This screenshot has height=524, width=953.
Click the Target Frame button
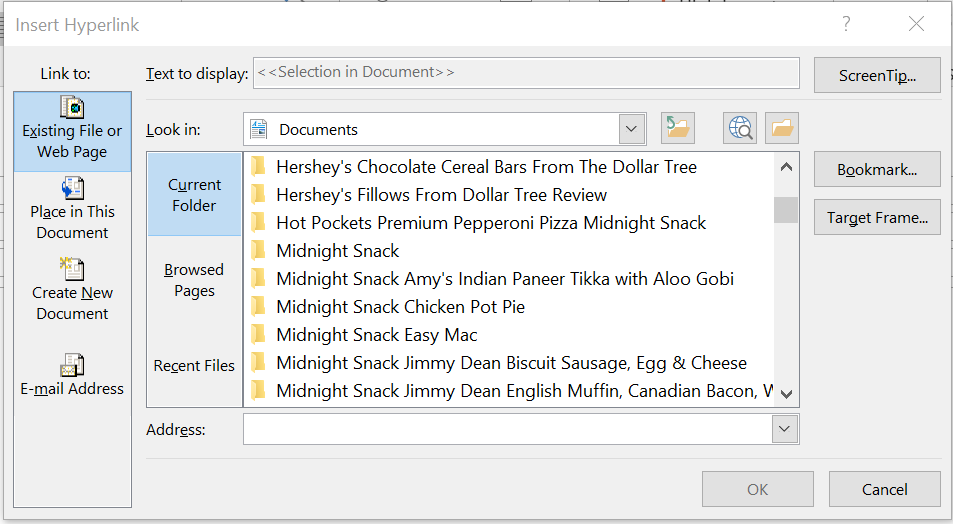[877, 217]
